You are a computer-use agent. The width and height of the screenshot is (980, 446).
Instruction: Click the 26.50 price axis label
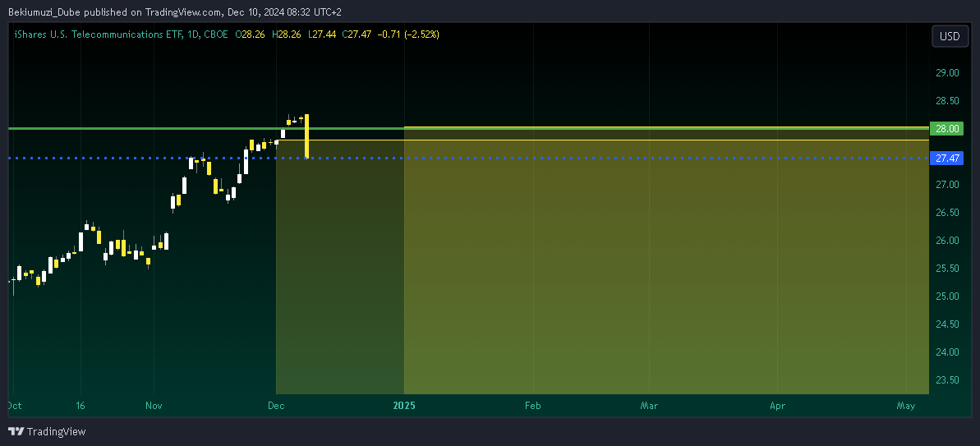click(x=947, y=213)
